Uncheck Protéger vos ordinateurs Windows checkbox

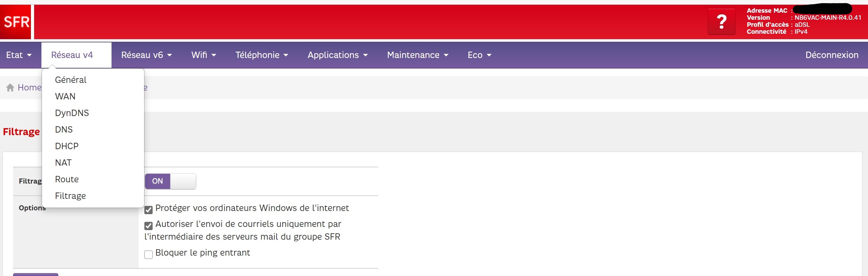pyautogui.click(x=148, y=210)
